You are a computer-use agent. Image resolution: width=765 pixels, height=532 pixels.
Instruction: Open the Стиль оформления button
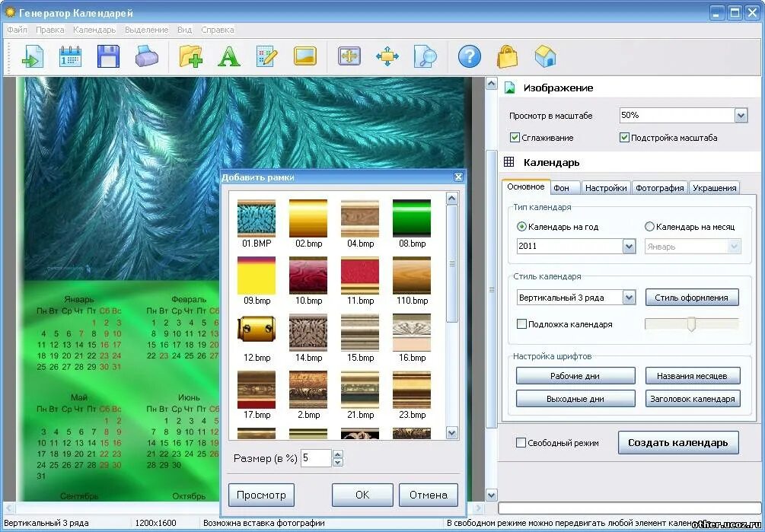tap(692, 298)
